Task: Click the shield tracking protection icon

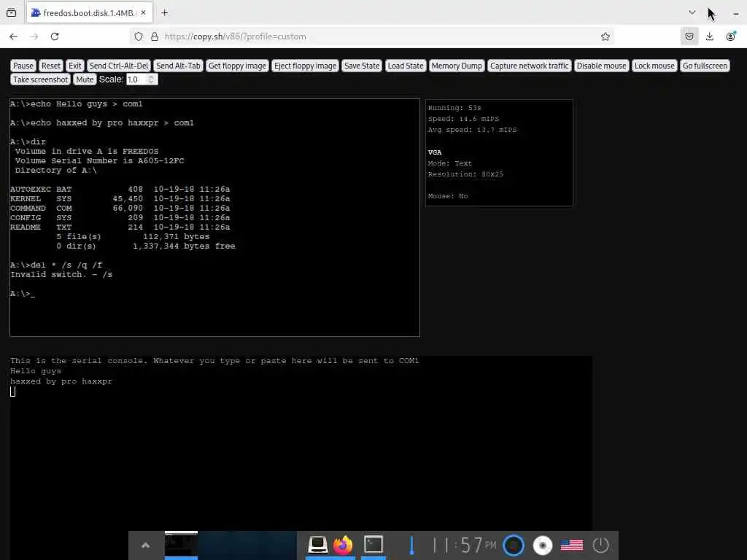Action: (138, 36)
